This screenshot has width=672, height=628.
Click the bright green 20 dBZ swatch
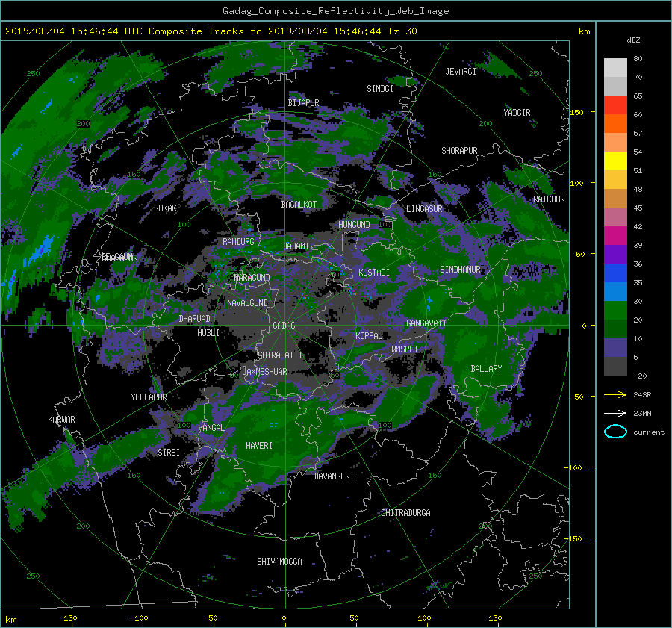pos(615,311)
